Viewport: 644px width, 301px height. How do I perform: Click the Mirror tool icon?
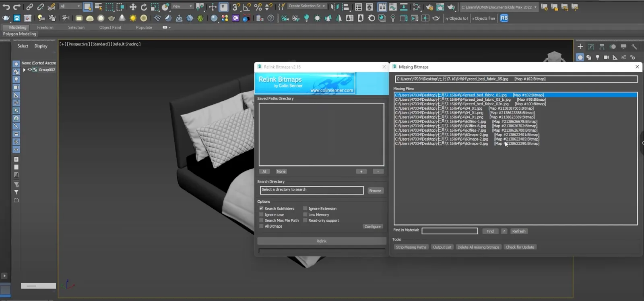(334, 7)
